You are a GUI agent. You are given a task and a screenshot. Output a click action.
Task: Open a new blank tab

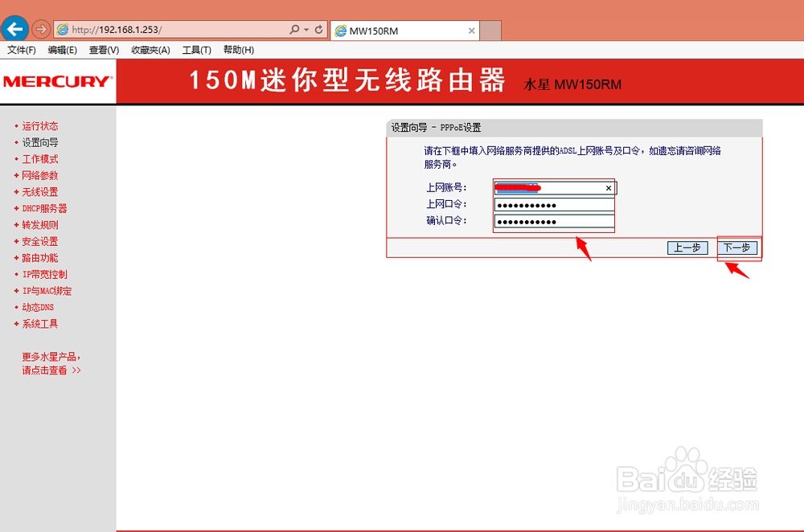(x=490, y=31)
